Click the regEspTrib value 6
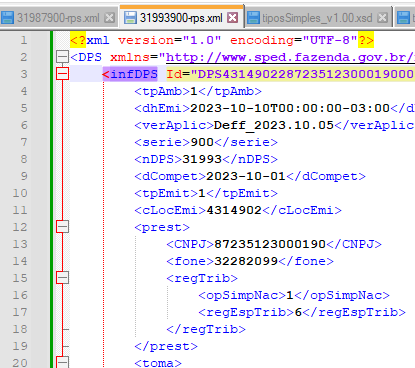 pyautogui.click(x=298, y=312)
